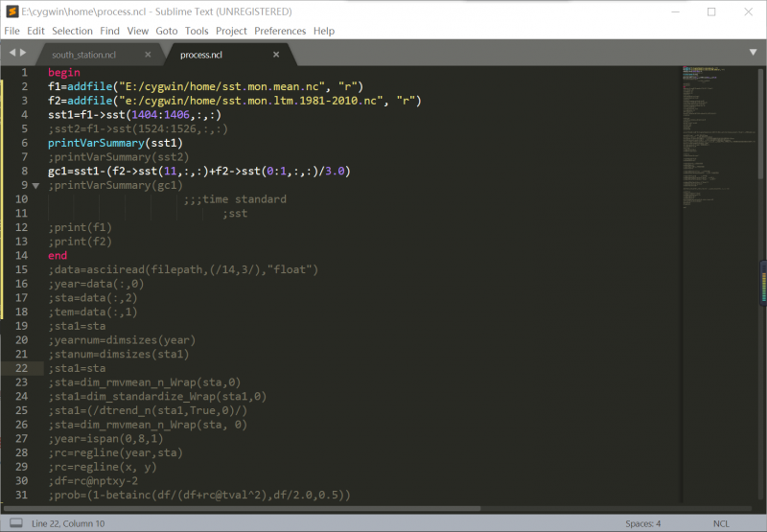Click the previous tab left arrow
Viewport: 767px width, 532px height.
click(12, 54)
